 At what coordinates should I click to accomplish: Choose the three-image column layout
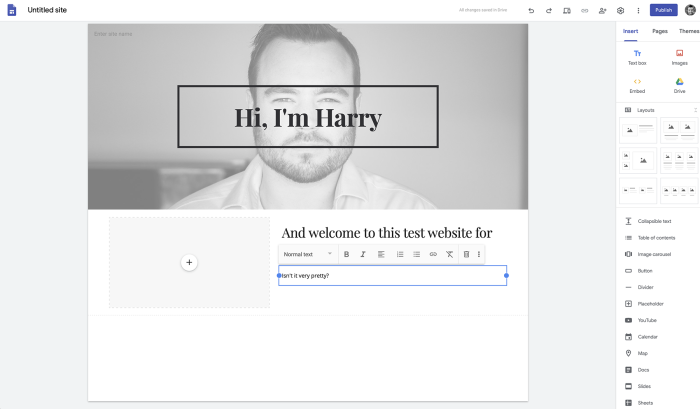pyautogui.click(x=679, y=160)
